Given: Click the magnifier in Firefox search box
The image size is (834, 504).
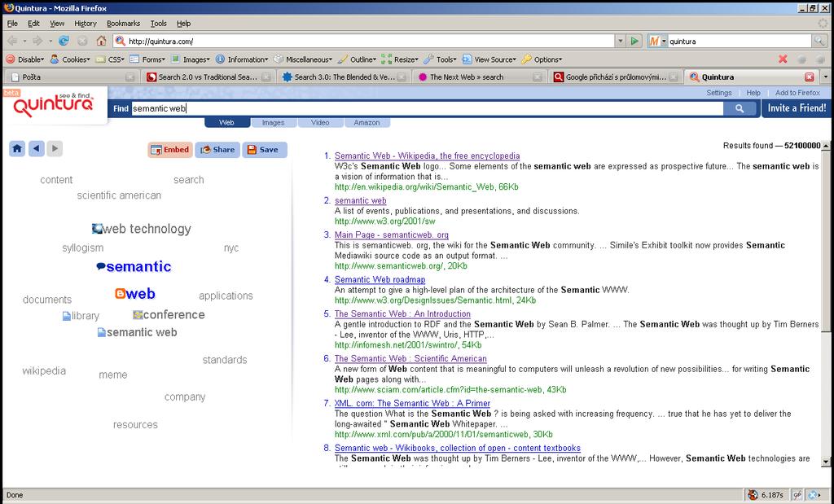Looking at the screenshot, I should pyautogui.click(x=819, y=41).
